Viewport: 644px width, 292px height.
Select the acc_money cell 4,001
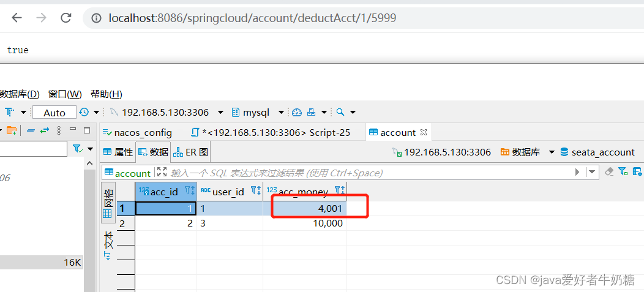[x=305, y=209]
